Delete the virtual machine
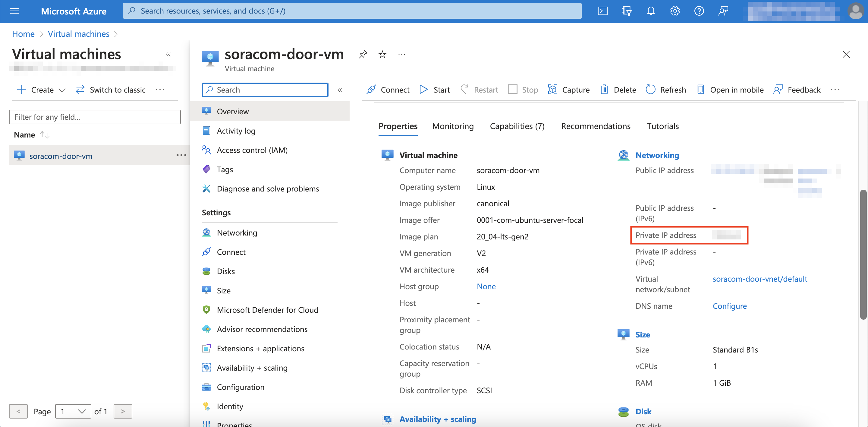 click(x=618, y=89)
